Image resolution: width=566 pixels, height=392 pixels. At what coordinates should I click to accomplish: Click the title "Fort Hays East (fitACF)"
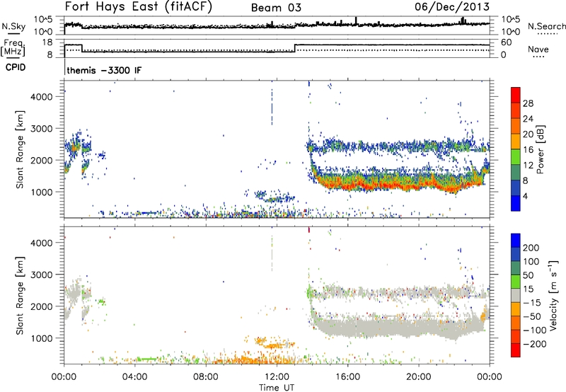pyautogui.click(x=138, y=7)
